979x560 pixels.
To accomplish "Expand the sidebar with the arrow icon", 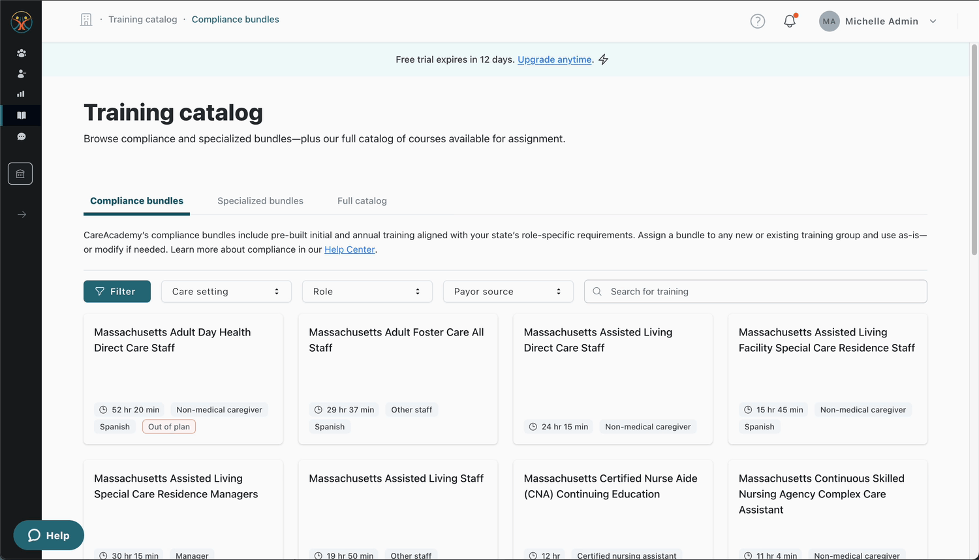I will tap(22, 215).
